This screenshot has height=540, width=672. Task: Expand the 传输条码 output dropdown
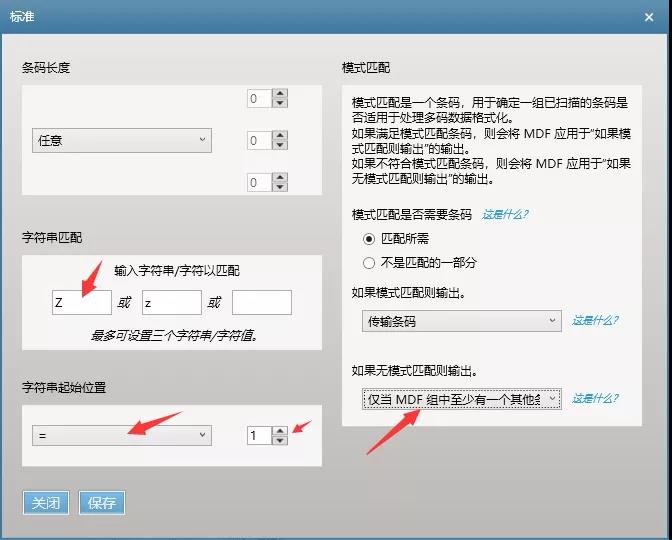(461, 321)
